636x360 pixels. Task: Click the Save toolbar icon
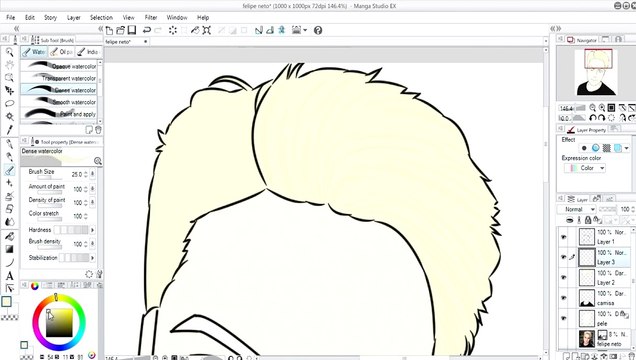click(132, 30)
